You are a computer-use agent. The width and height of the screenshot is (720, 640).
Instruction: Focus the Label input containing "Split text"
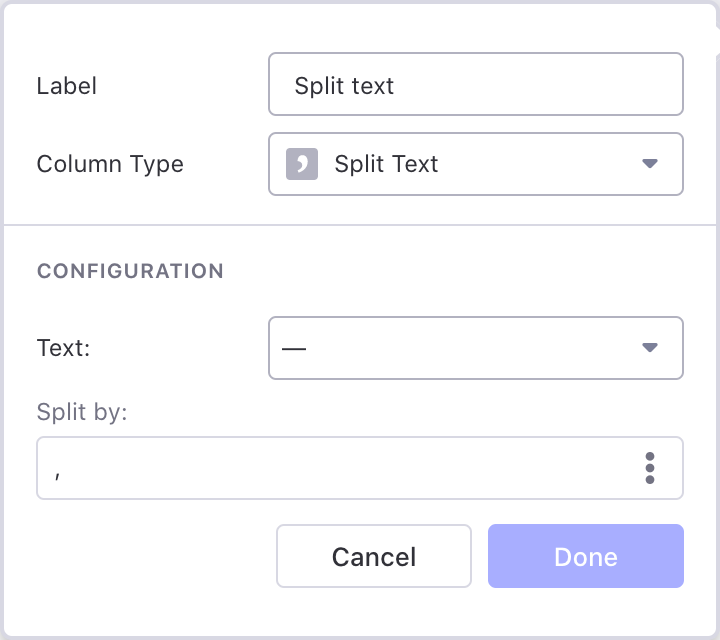(x=476, y=85)
